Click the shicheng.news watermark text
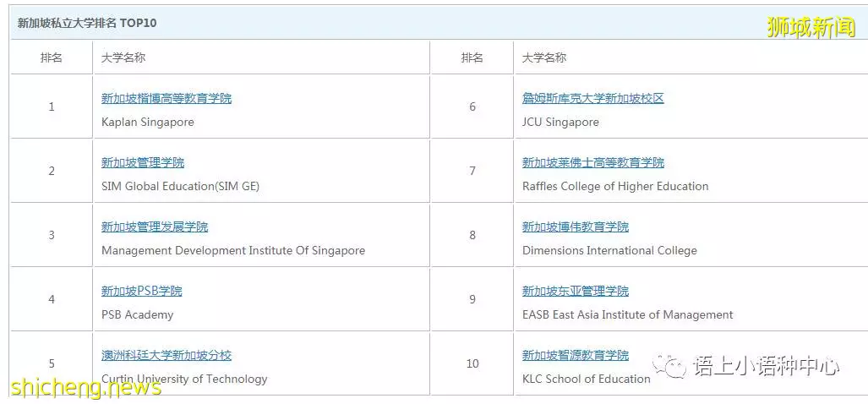The image size is (868, 404). pos(86,387)
